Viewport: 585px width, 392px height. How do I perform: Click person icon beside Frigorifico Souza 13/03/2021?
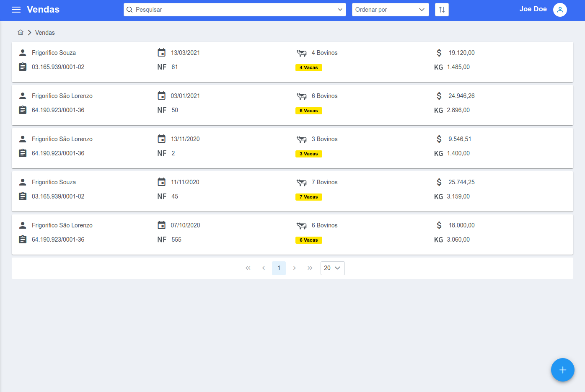pos(23,53)
